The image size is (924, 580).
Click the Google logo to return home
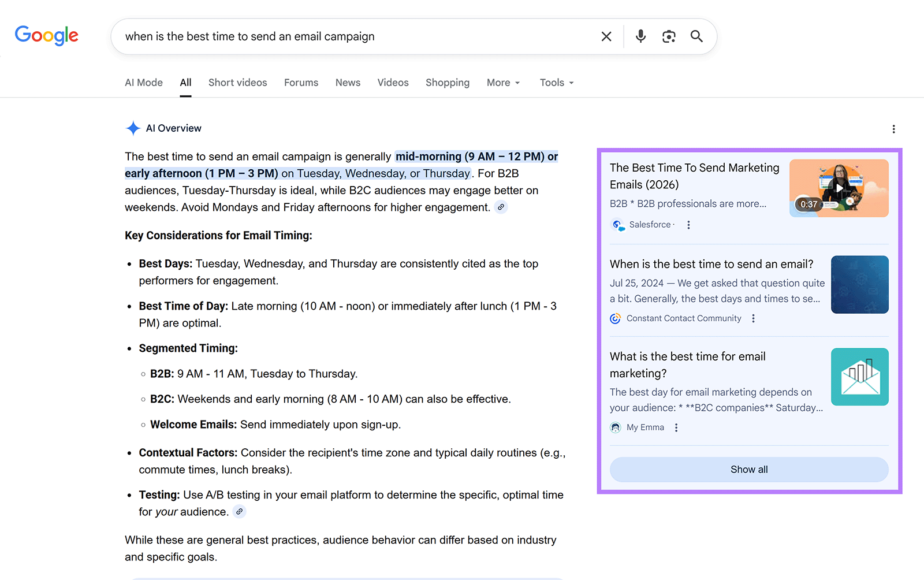coord(46,36)
